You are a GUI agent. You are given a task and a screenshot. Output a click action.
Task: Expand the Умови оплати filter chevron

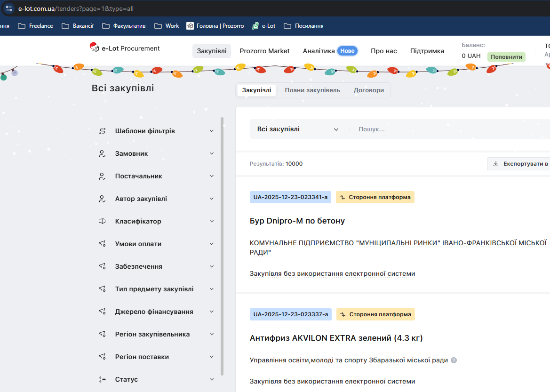coord(212,244)
